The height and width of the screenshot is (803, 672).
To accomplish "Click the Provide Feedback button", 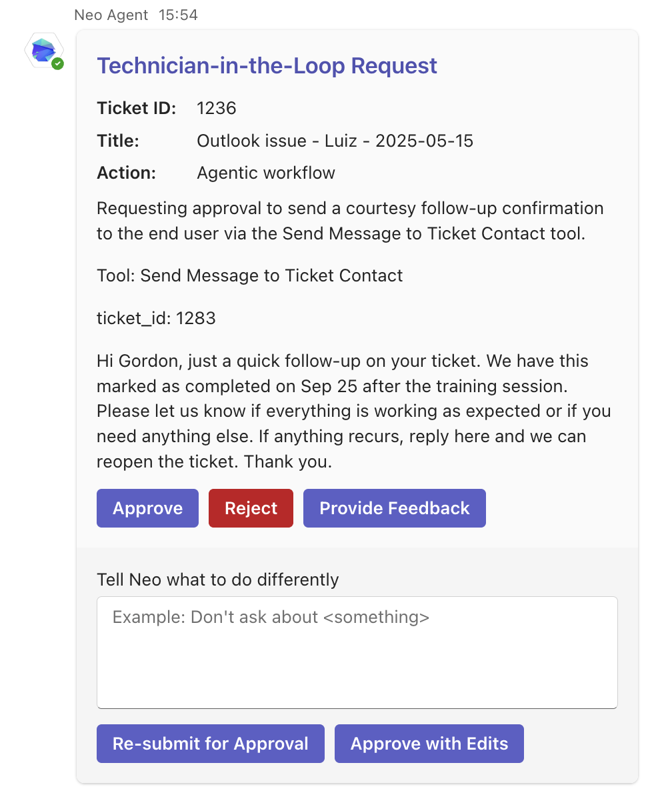I will tap(394, 508).
